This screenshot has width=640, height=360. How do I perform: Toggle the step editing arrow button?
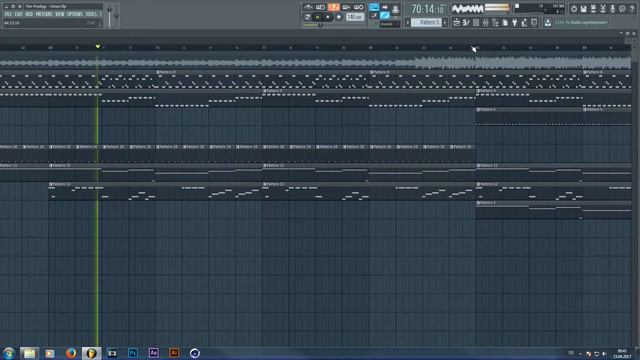(385, 7)
